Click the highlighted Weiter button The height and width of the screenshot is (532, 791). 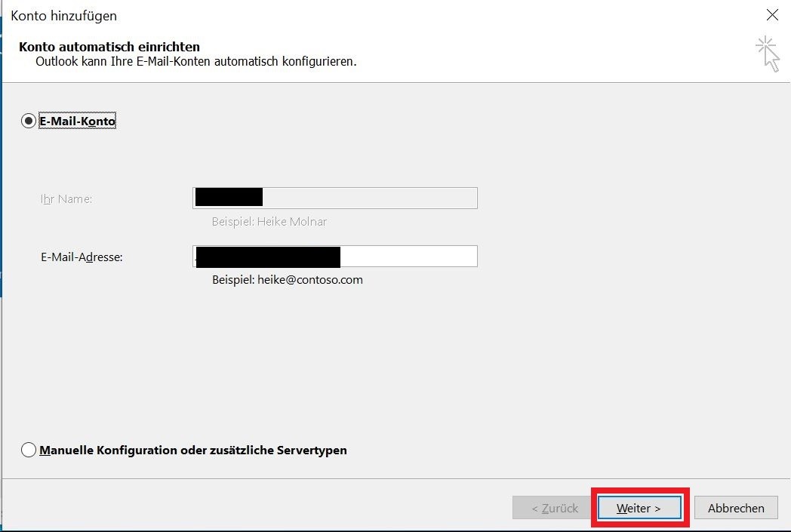click(x=639, y=508)
